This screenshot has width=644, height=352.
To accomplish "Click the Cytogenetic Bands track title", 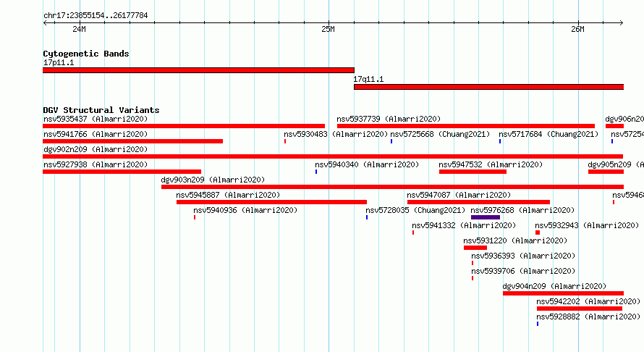I will click(86, 54).
